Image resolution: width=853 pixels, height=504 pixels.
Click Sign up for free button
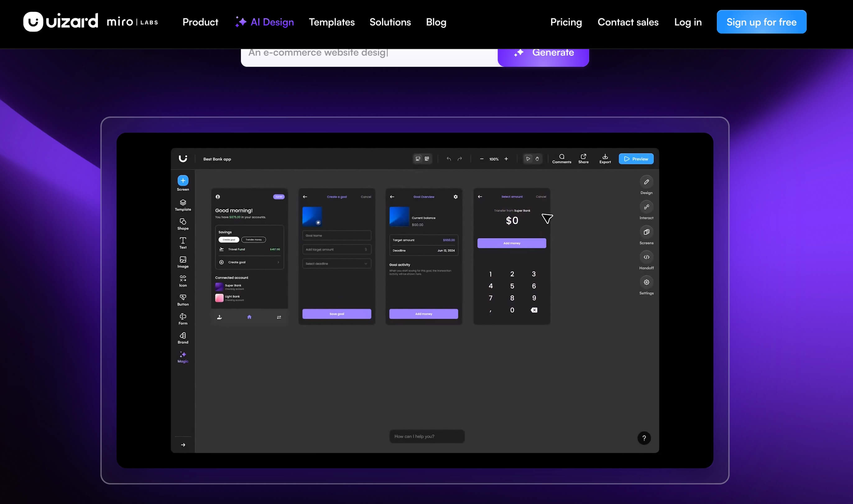point(761,22)
